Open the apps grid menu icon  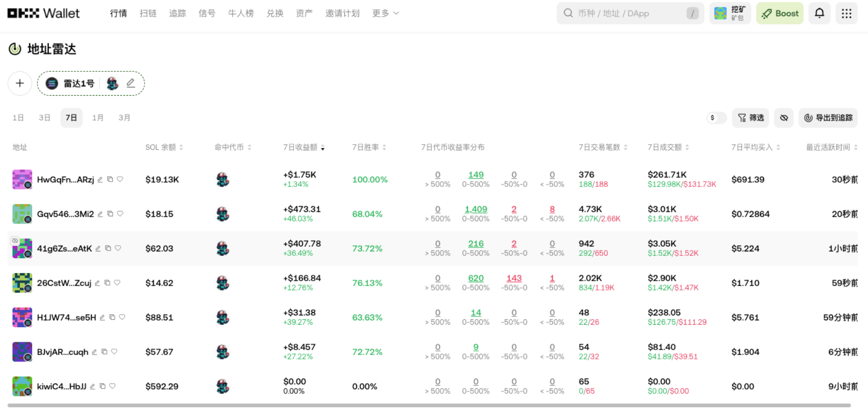[846, 13]
